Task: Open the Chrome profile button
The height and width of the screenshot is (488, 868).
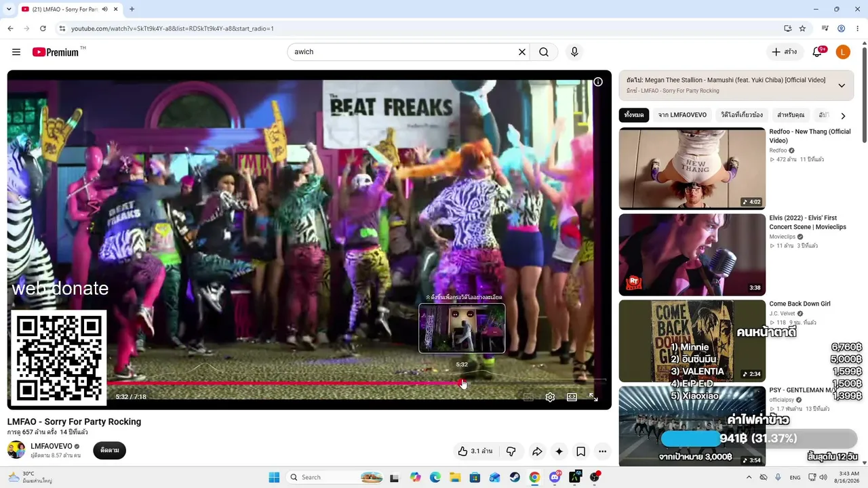Action: point(842,28)
